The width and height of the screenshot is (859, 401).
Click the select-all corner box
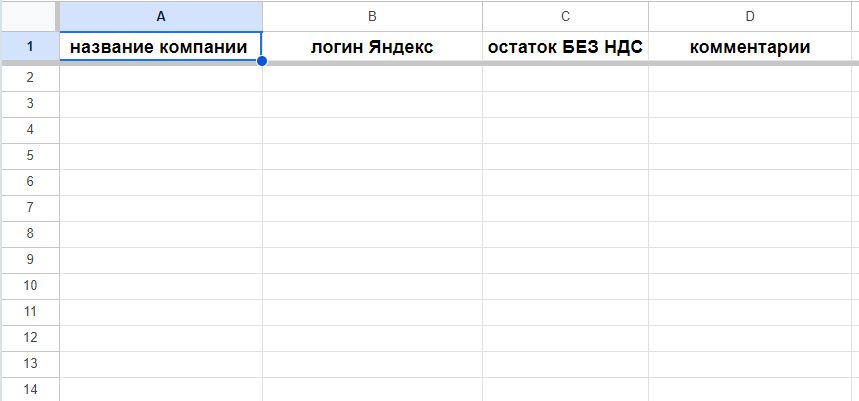tap(29, 16)
